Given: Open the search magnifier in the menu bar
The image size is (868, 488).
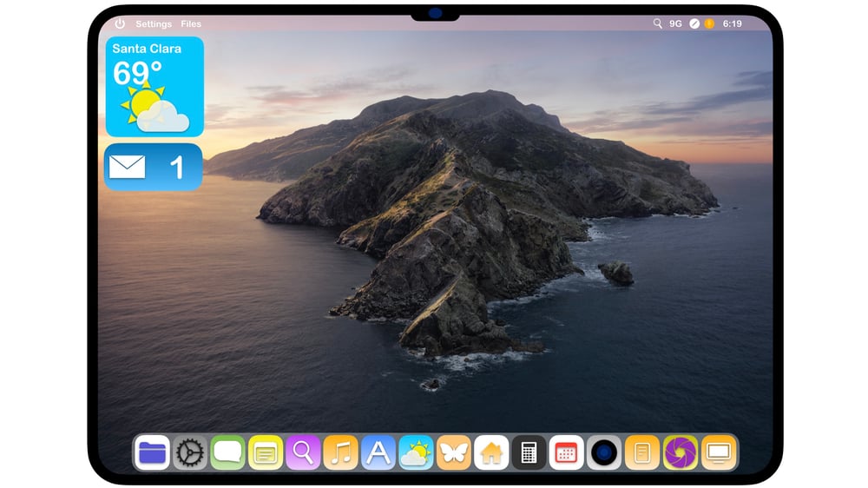Looking at the screenshot, I should 657,23.
